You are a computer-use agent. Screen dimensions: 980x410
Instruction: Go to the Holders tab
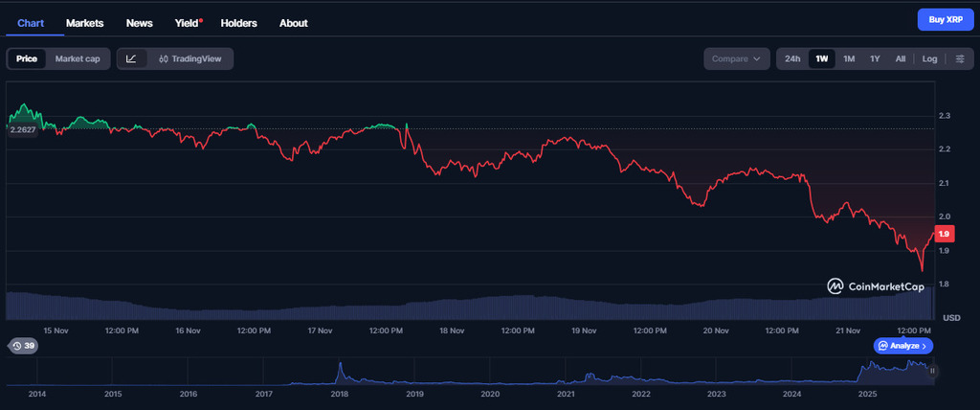tap(239, 22)
